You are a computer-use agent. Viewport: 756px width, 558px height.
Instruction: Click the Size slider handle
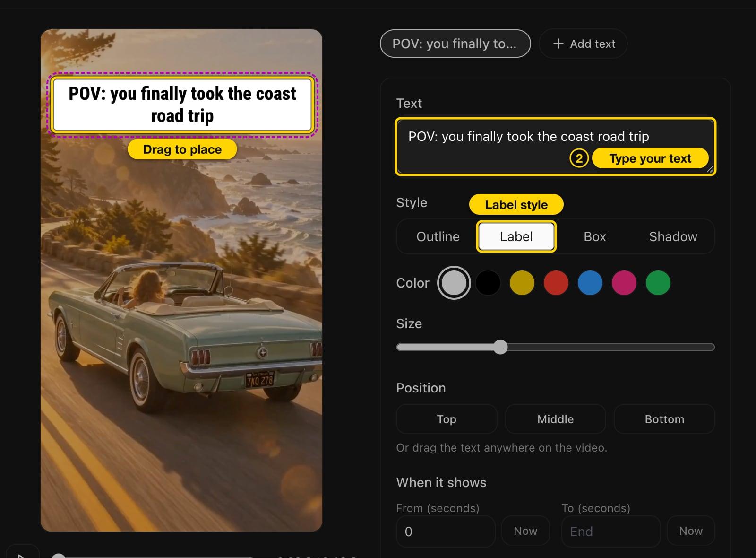[x=500, y=347]
